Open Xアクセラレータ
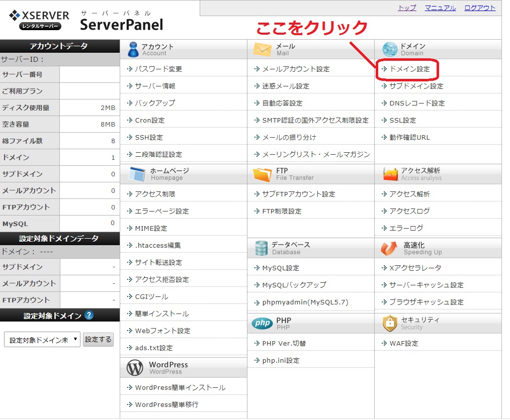 coord(415,268)
